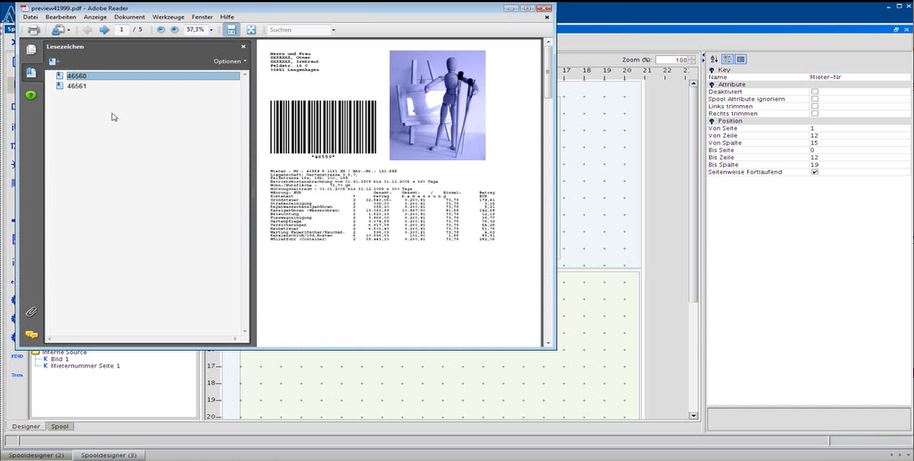
Task: Select Mieternummer Seite 1 tree entry
Action: click(x=85, y=366)
